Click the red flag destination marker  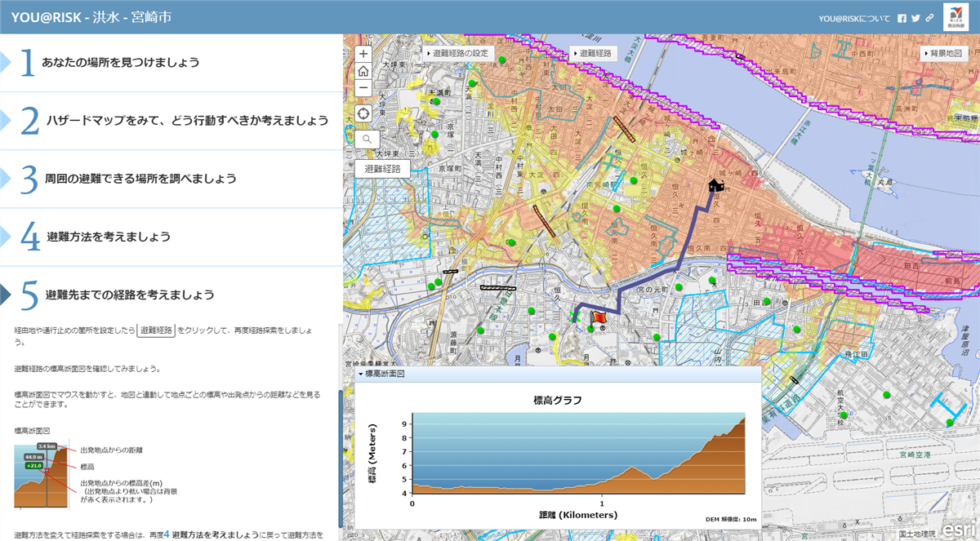(595, 317)
